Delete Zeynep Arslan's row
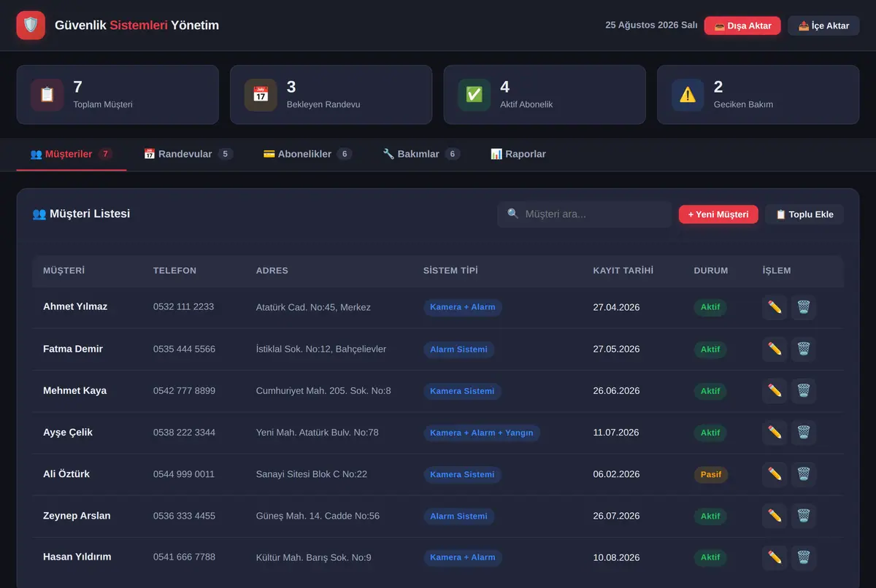This screenshot has width=876, height=588. 804,516
